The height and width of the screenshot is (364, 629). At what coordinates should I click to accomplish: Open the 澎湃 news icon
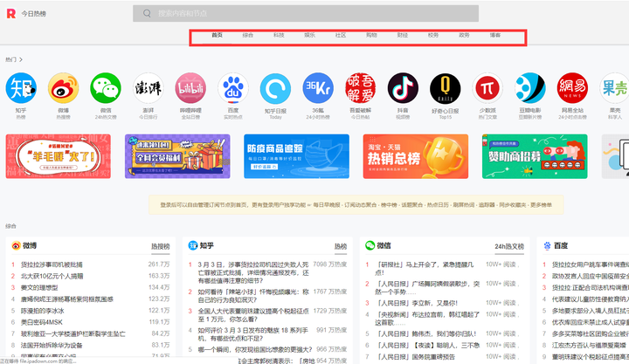click(x=148, y=88)
